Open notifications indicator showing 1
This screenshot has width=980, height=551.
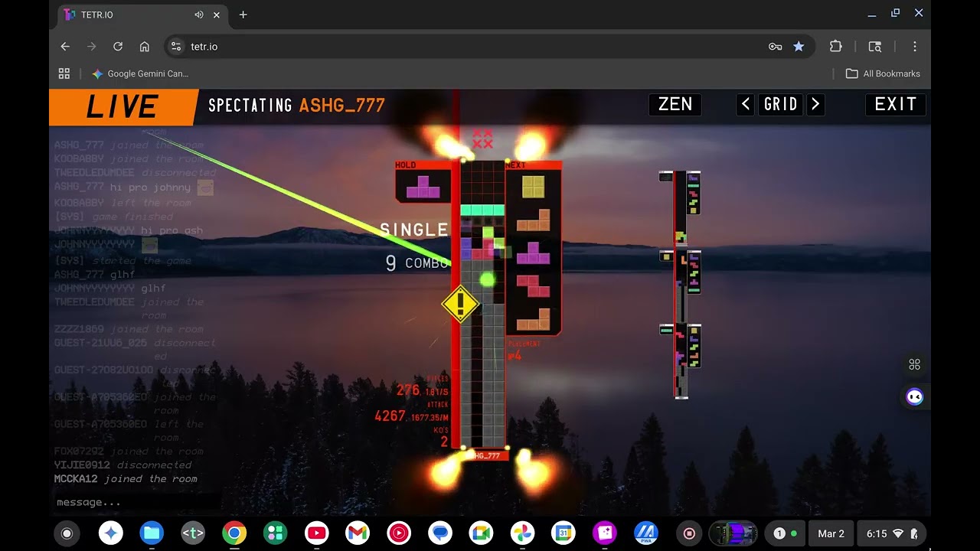(x=785, y=533)
